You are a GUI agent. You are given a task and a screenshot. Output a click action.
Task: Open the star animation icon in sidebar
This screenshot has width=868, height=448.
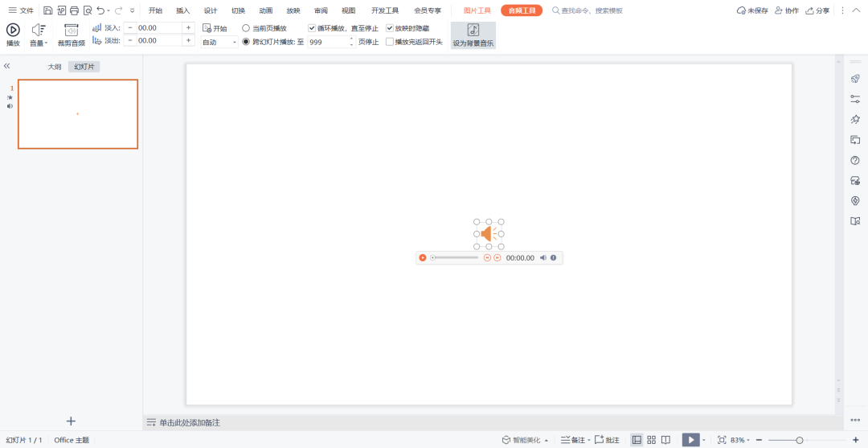[855, 119]
